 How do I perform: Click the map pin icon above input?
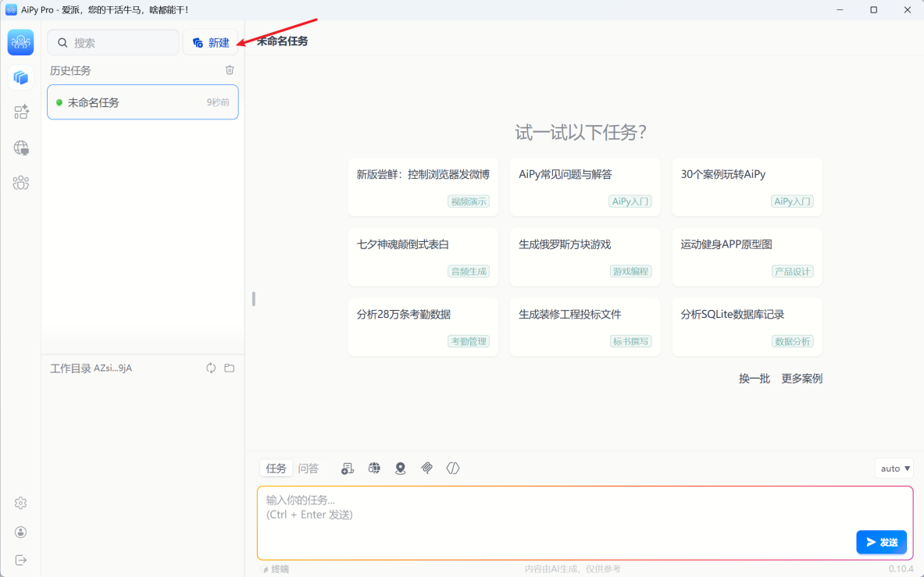(401, 468)
